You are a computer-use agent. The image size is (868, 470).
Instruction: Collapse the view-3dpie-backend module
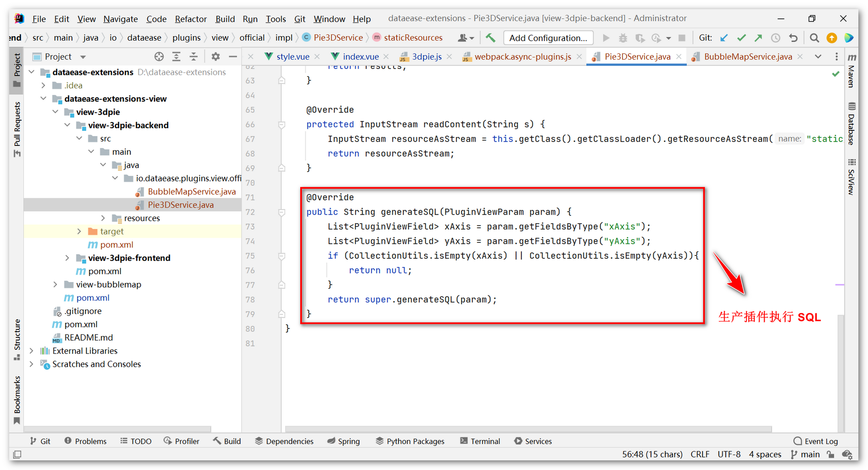pyautogui.click(x=67, y=125)
